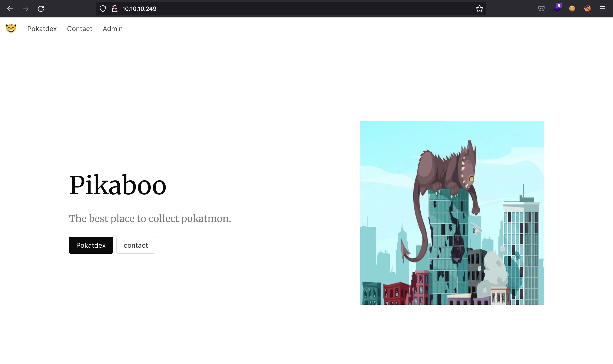The width and height of the screenshot is (613, 364).
Task: Open the tracking protection shield icon
Action: point(103,9)
